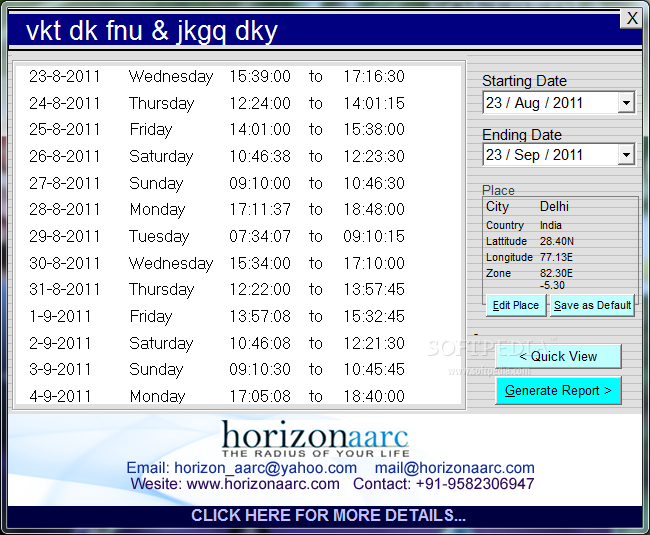Select the 3-9-2011 date entry
Viewport: 650px width, 535px height.
click(x=60, y=369)
